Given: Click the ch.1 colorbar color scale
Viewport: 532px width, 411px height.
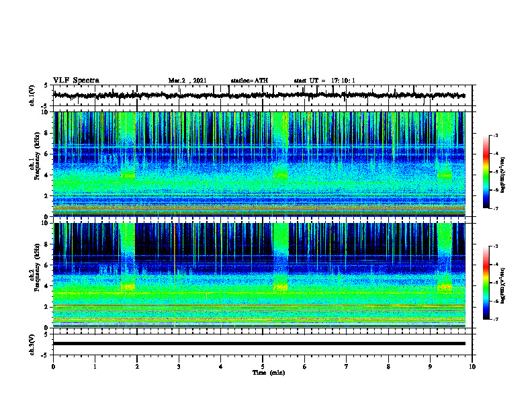Looking at the screenshot, I should click(486, 172).
